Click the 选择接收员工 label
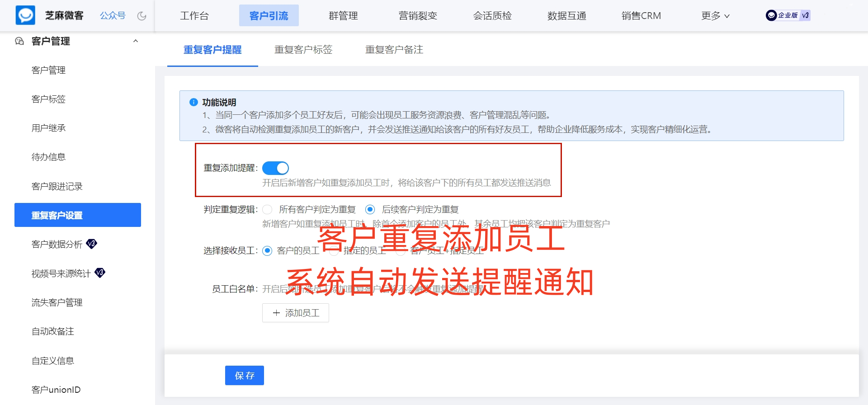 tap(231, 251)
